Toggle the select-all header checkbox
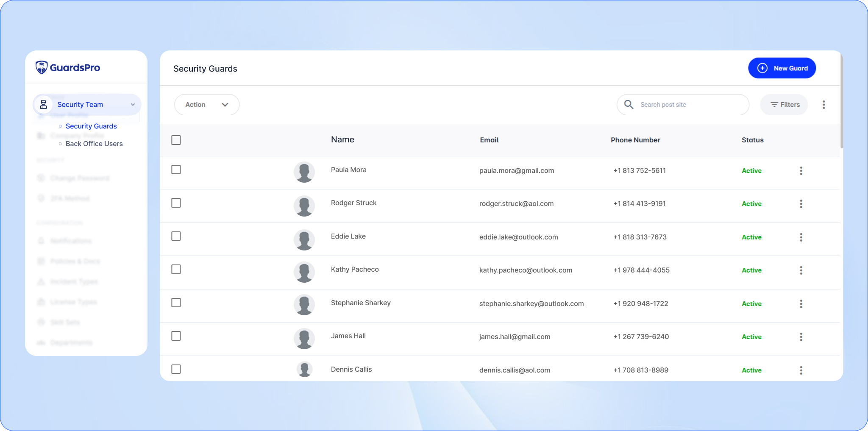This screenshot has width=868, height=431. 176,140
